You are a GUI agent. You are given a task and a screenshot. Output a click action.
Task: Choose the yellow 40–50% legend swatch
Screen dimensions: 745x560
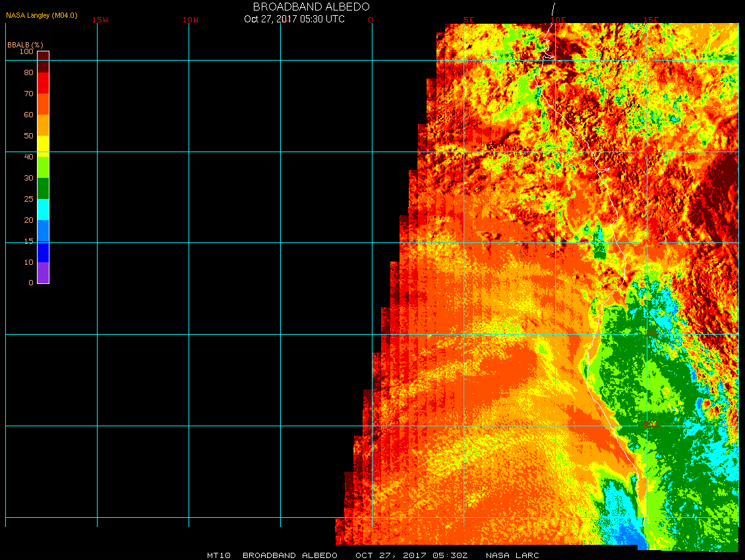(x=43, y=145)
